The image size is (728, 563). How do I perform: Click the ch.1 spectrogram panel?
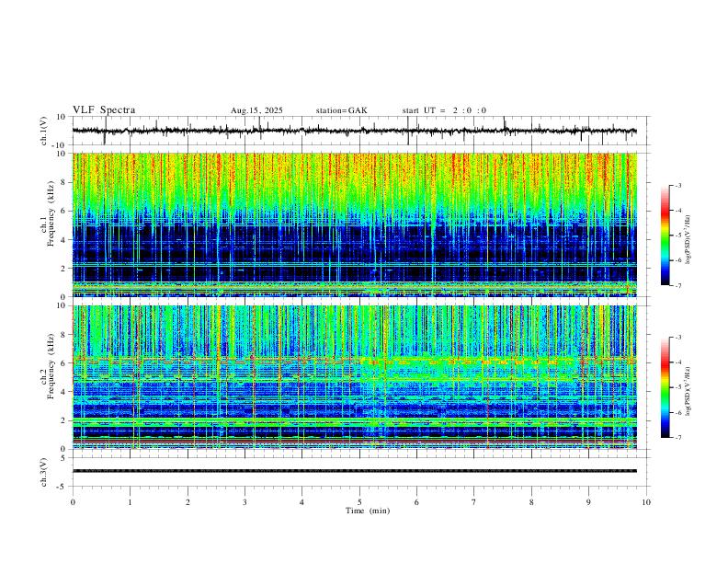pos(355,224)
